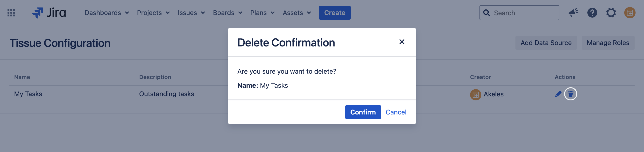This screenshot has height=152, width=644.
Task: Confirm the deletion
Action: (x=363, y=112)
